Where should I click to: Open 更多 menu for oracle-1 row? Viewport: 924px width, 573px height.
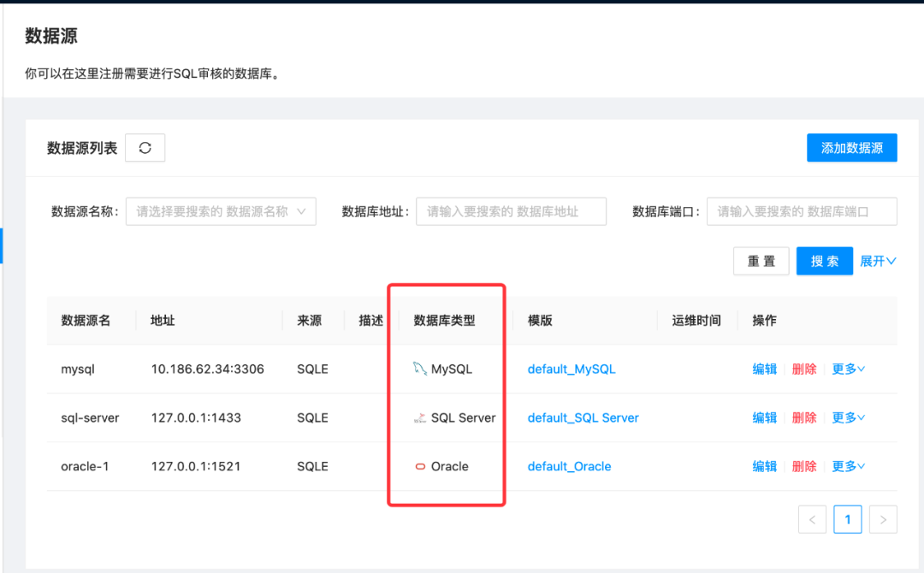(x=848, y=466)
